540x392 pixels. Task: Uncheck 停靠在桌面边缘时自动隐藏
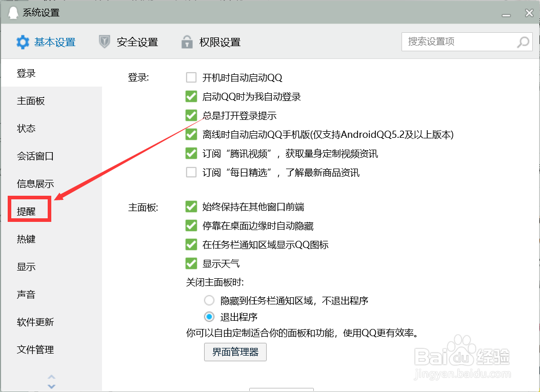pyautogui.click(x=191, y=226)
